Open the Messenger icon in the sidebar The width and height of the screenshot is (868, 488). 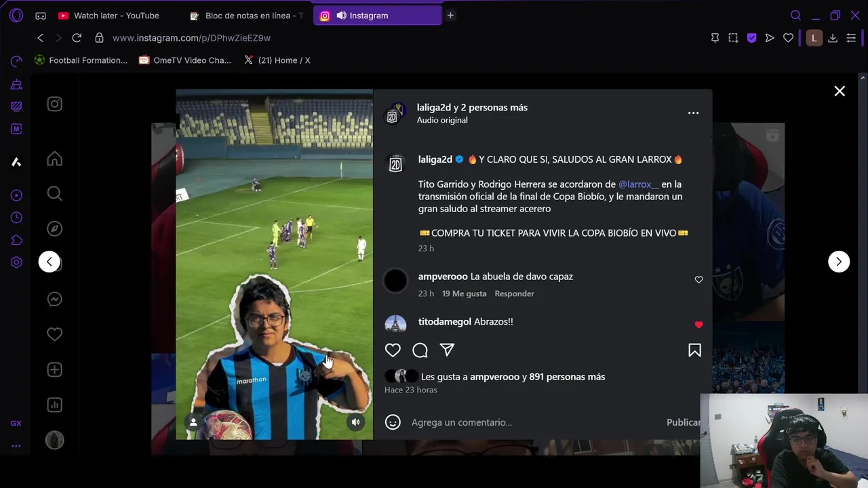click(x=55, y=299)
